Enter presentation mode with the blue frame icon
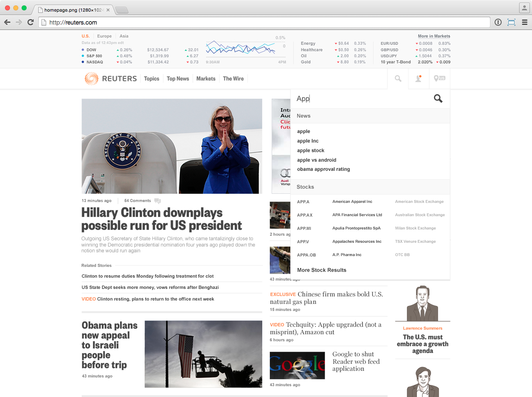Viewport: 532px width, 397px height. [511, 22]
